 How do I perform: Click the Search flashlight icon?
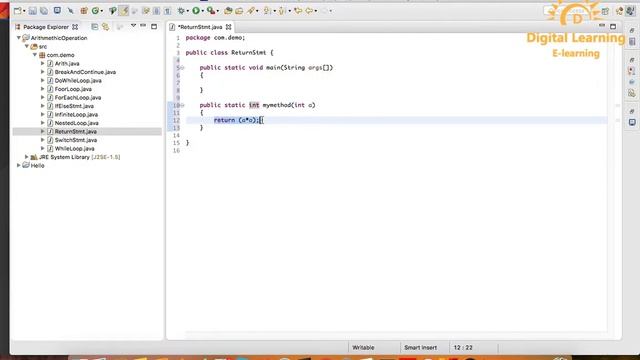click(251, 11)
